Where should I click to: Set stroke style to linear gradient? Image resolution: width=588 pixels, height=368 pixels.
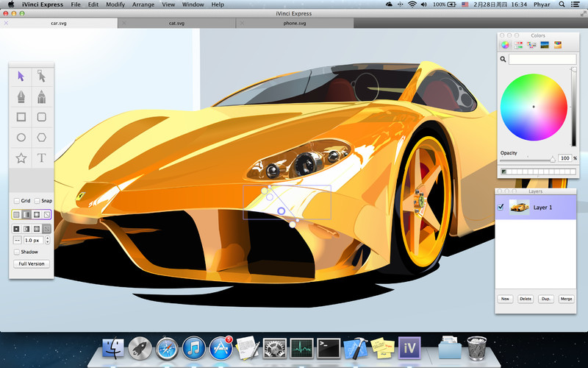tap(26, 229)
